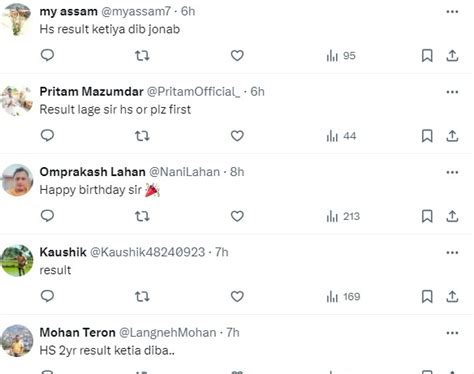Open Mohan Teron's profile avatar
Screen dimensions: 474x374
[17, 341]
